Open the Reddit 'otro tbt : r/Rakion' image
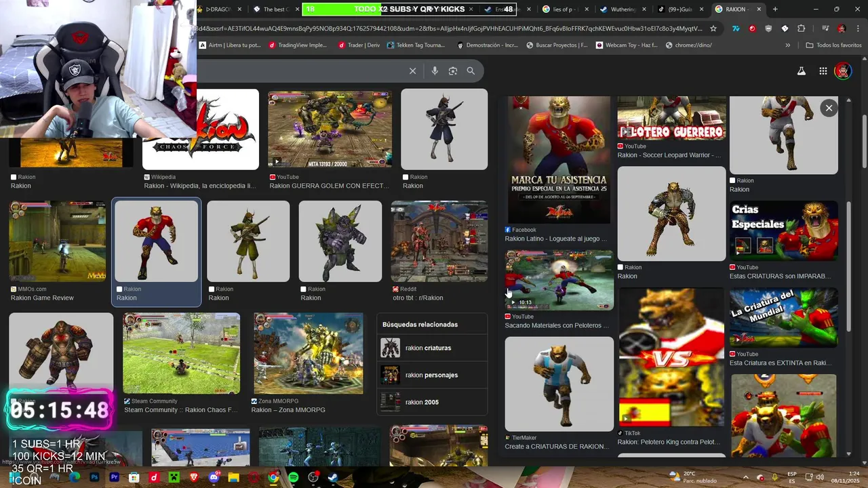The width and height of the screenshot is (868, 488). (x=439, y=241)
